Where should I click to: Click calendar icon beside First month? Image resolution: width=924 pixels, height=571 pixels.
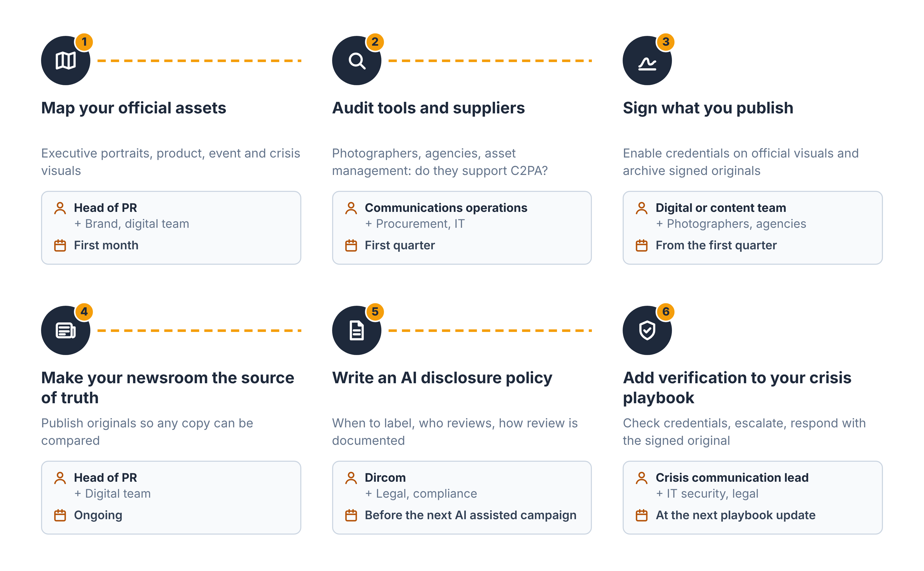pyautogui.click(x=60, y=245)
